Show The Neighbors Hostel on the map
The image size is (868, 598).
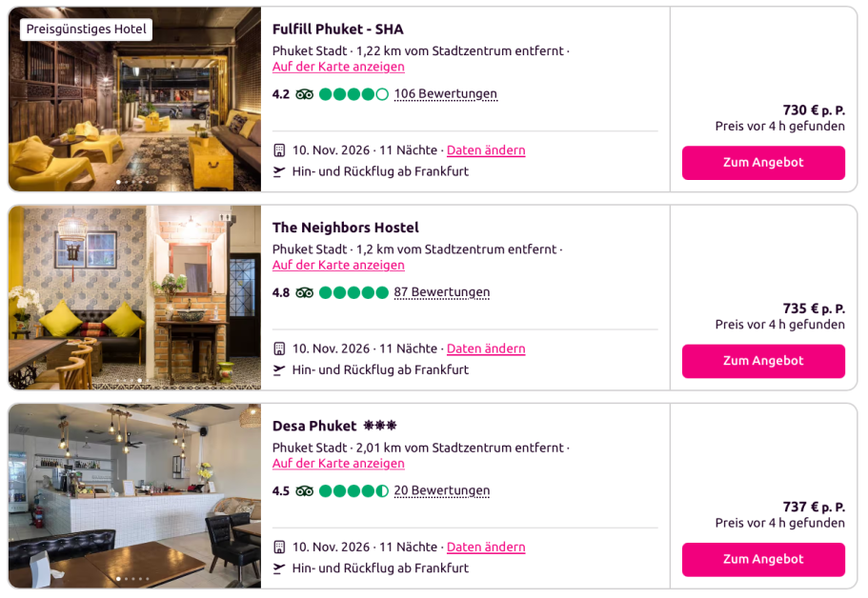click(x=338, y=266)
